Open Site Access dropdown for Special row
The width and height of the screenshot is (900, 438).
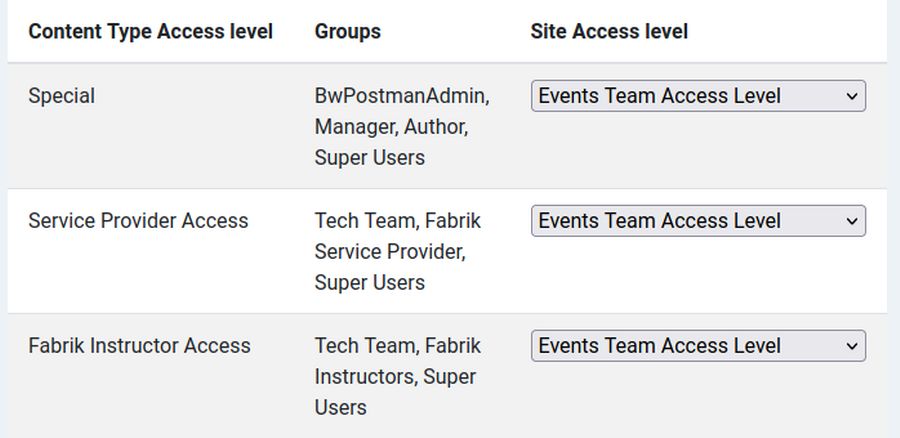(x=697, y=96)
